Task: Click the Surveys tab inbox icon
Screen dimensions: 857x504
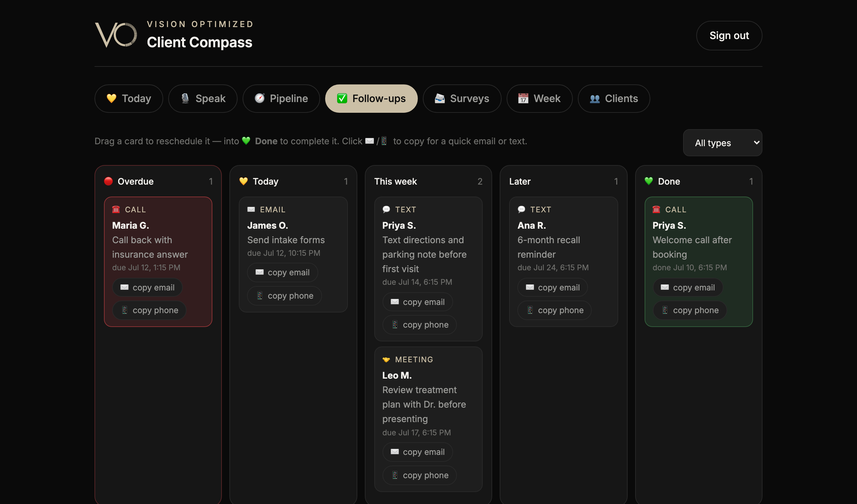Action: [x=440, y=98]
